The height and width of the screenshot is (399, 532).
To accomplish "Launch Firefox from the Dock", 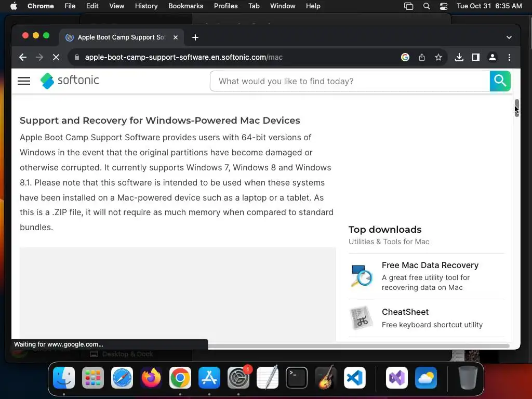I will click(x=151, y=378).
